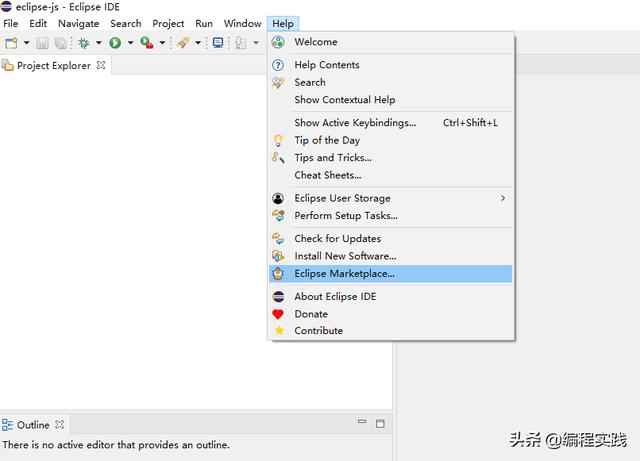The image size is (640, 461).
Task: Expand the Eclipse User Storage submenu arrow
Action: tap(503, 198)
